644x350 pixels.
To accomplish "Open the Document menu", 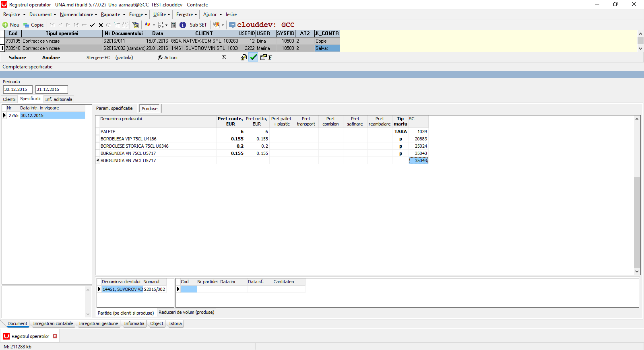I will coord(43,14).
